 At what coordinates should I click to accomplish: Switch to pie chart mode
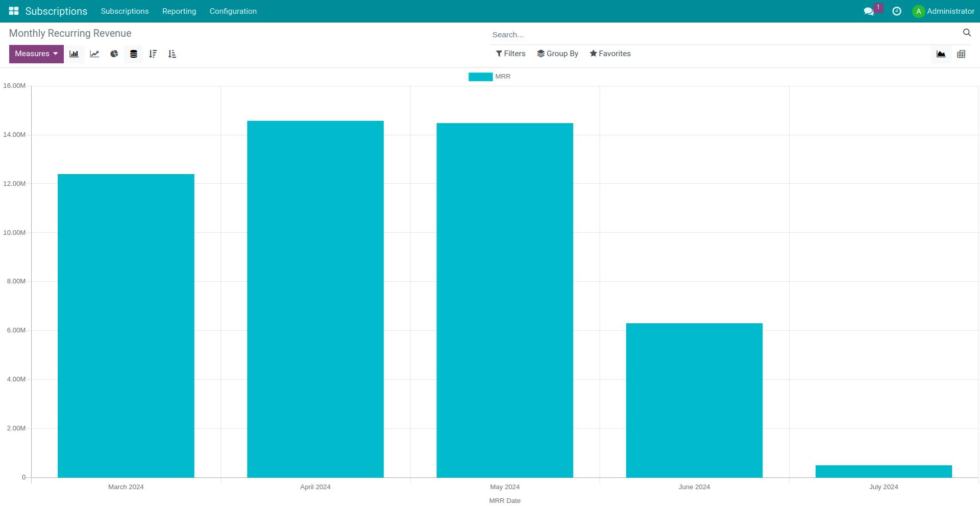tap(114, 54)
